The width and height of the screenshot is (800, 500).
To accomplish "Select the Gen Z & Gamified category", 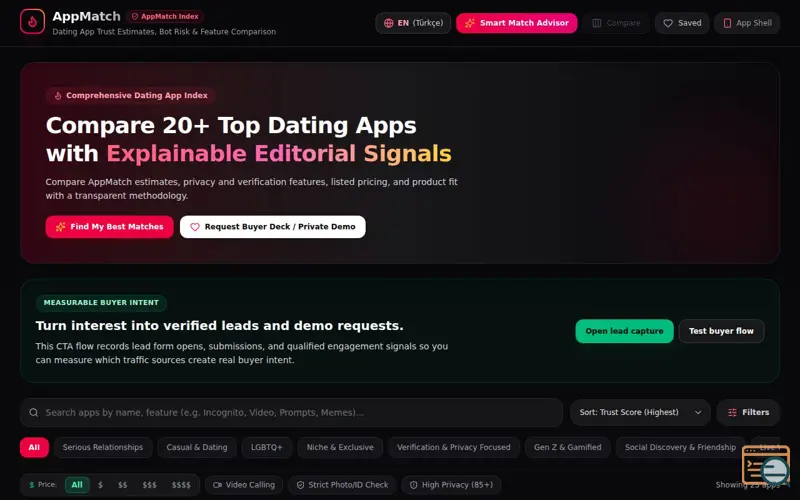I will point(568,447).
